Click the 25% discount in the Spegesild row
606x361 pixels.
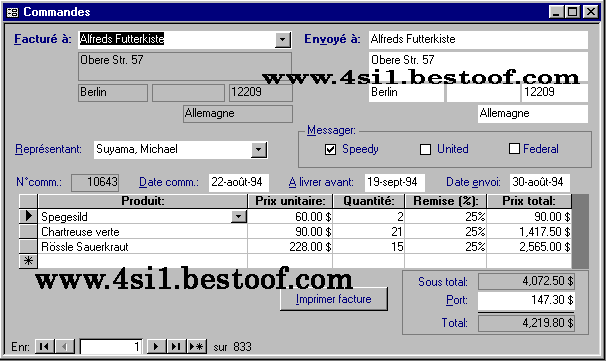pyautogui.click(x=446, y=216)
